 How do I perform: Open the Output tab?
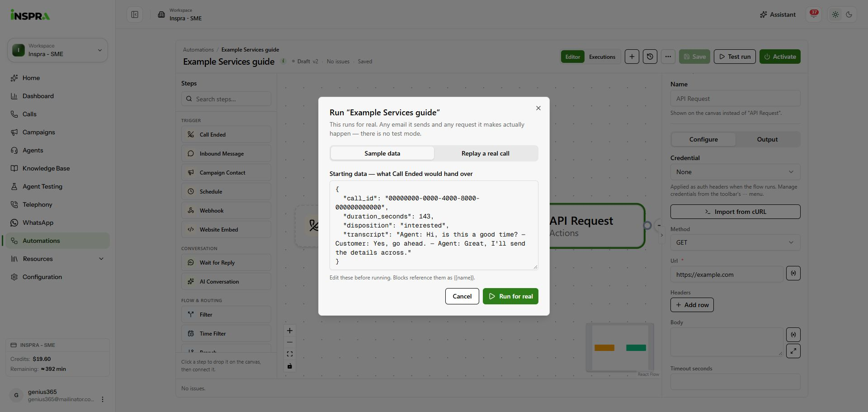tap(767, 139)
